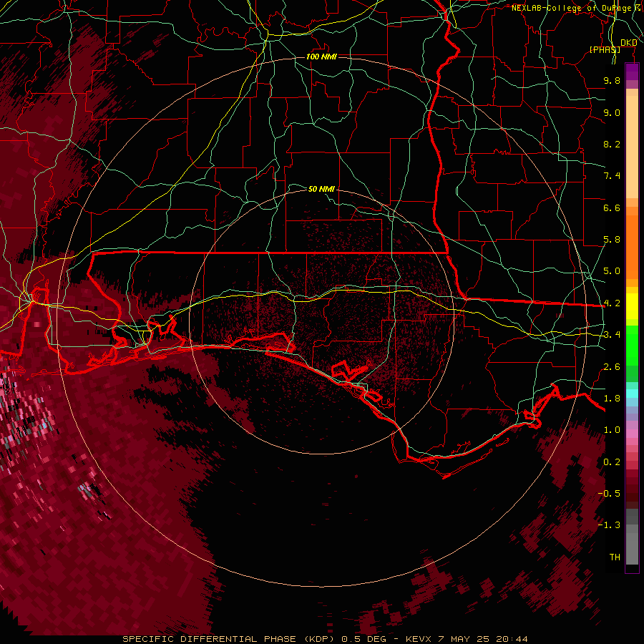
Task: Click the "SPECIFIC DIFFERENTIAL PHASE (KDP)" caption
Action: (229, 639)
